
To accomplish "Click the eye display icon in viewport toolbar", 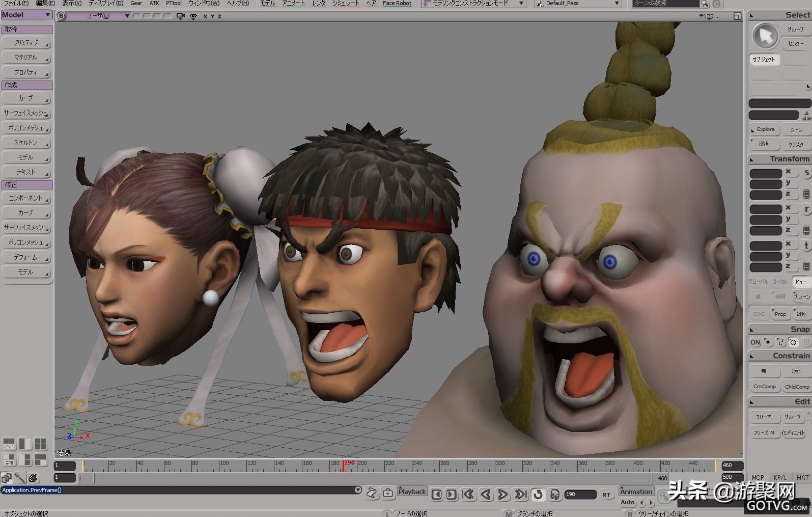I will 193,16.
